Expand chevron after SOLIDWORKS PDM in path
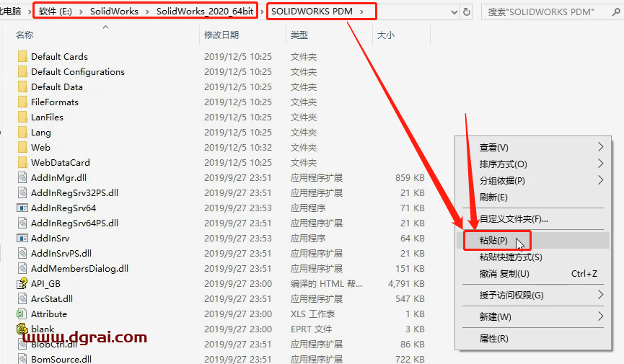This screenshot has width=624, height=364. pos(361,12)
